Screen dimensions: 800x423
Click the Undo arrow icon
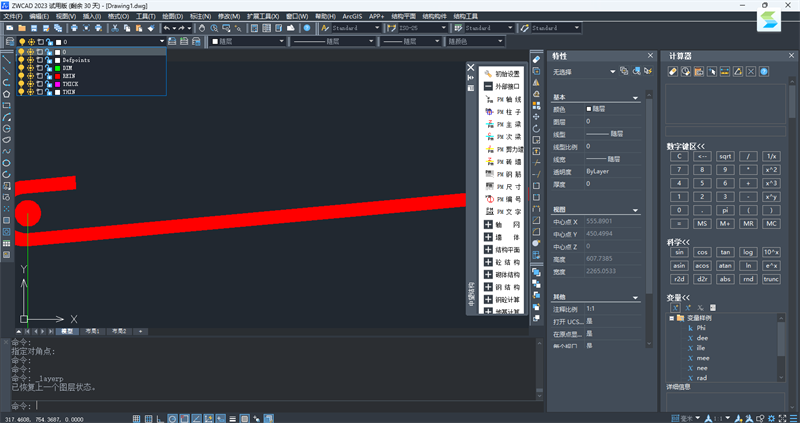(166, 28)
